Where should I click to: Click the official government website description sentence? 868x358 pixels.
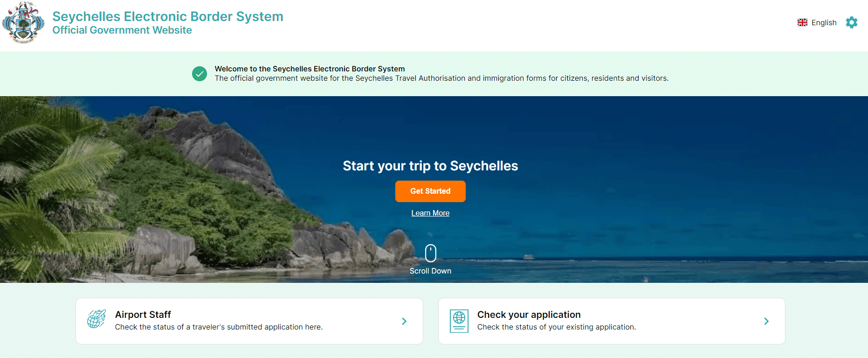point(441,78)
